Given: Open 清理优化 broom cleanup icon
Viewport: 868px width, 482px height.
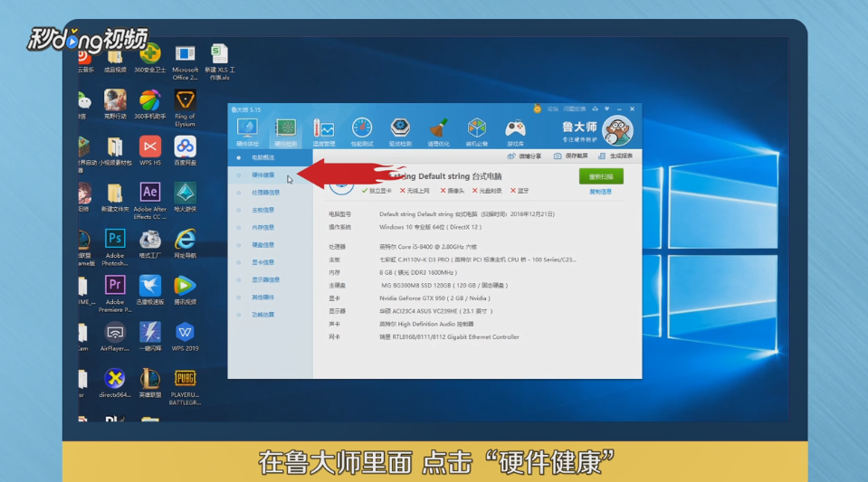Looking at the screenshot, I should [x=438, y=132].
